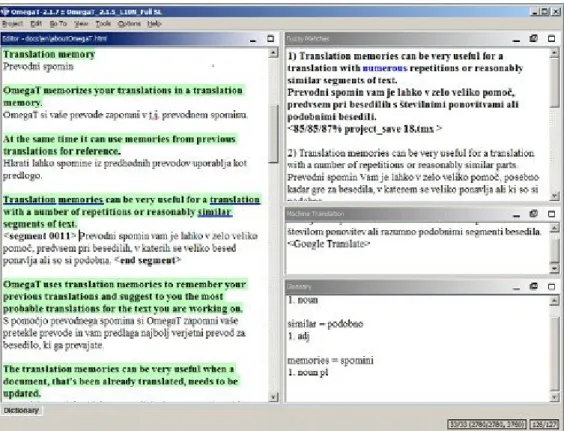Image resolution: width=564 pixels, height=431 pixels.
Task: Maximize the Glossary pane
Action: [x=551, y=287]
